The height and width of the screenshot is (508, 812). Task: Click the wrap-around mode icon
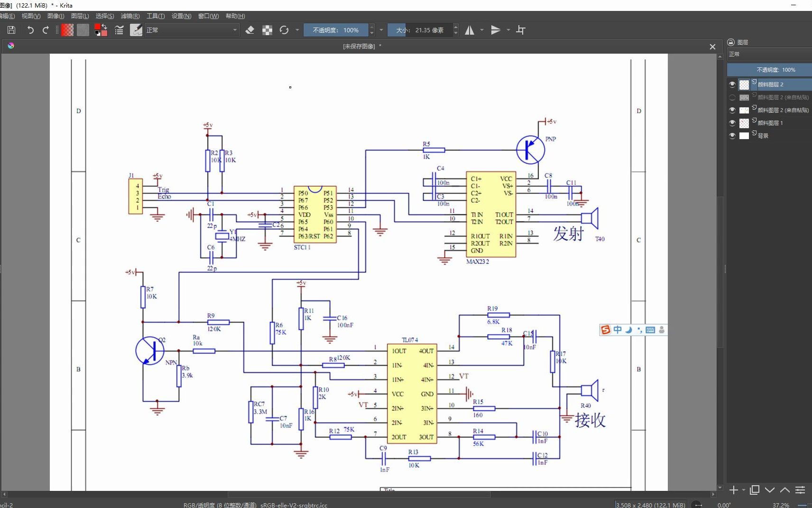[x=521, y=30]
